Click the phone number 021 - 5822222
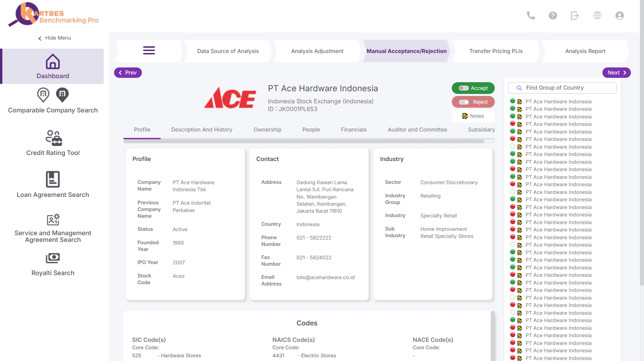Image resolution: width=644 pixels, height=361 pixels. pos(314,238)
